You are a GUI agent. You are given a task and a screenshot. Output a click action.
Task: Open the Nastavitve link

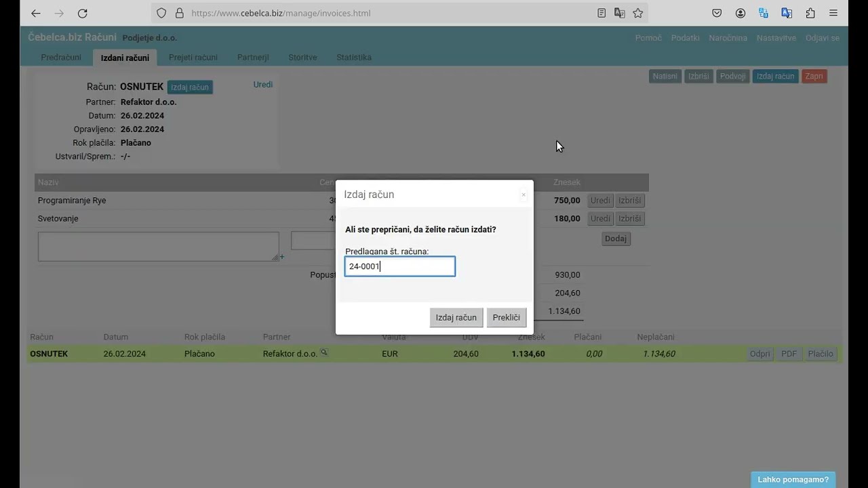[x=776, y=38]
